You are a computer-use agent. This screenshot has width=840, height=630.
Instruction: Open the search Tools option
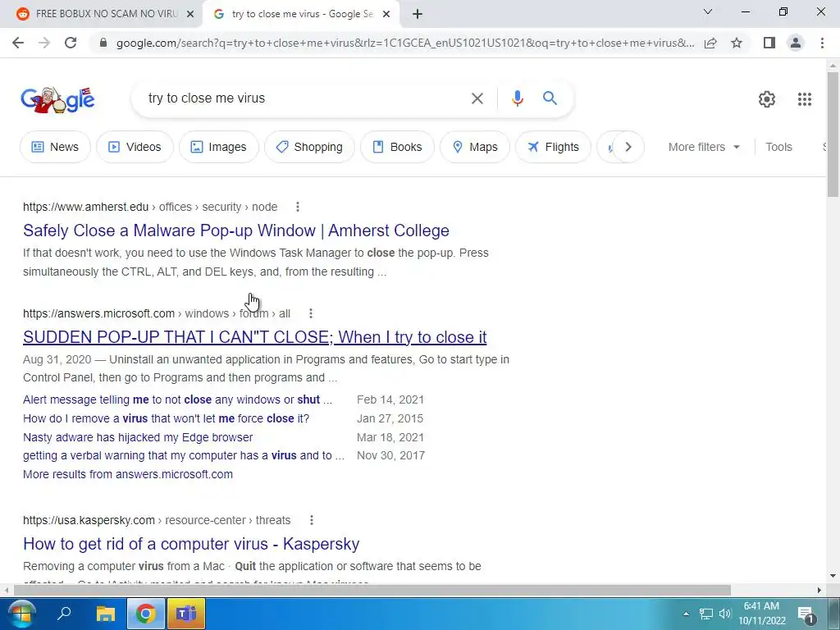[778, 147]
